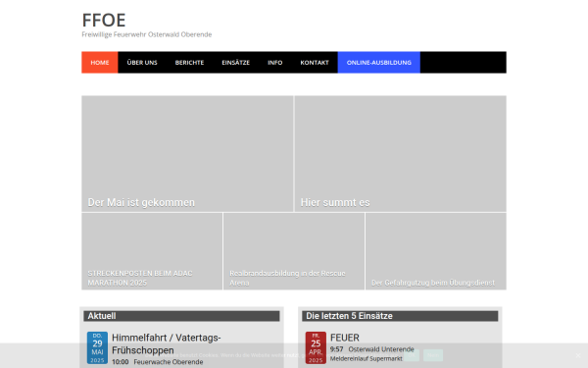The height and width of the screenshot is (368, 588).
Task: Open the HOME menu item
Action: (x=100, y=63)
